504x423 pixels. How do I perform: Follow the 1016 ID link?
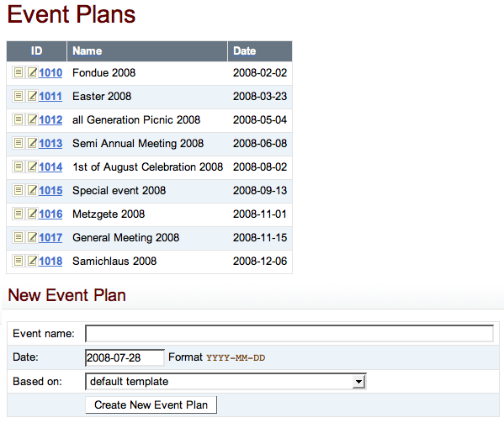[50, 214]
